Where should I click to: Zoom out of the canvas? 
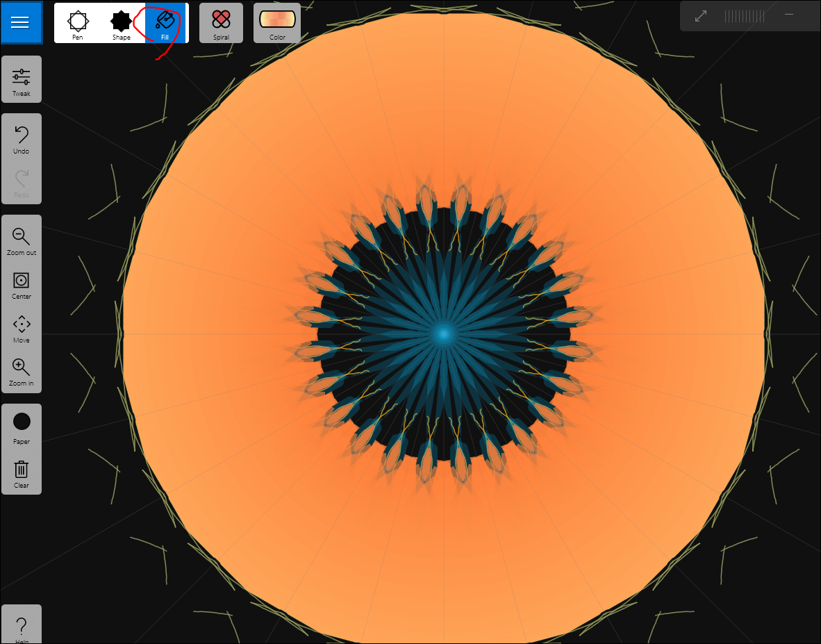pyautogui.click(x=22, y=240)
